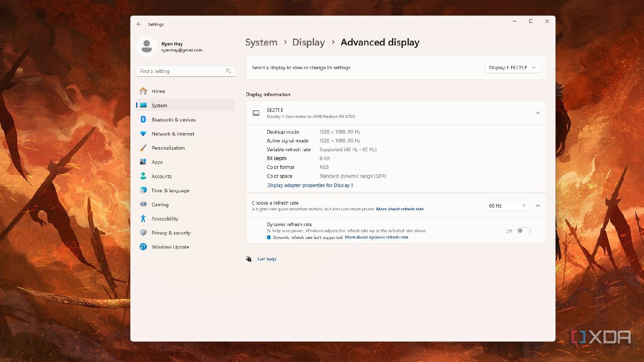
Task: Click the Apps icon in sidebar
Action: 143,162
